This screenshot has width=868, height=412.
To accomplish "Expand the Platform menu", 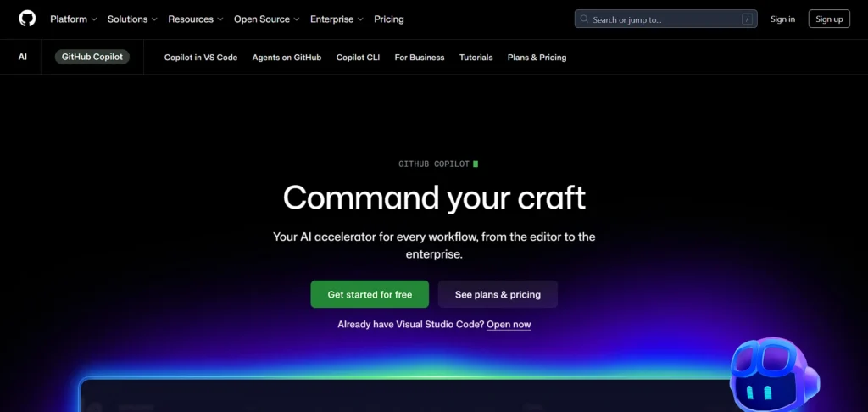I will [74, 19].
